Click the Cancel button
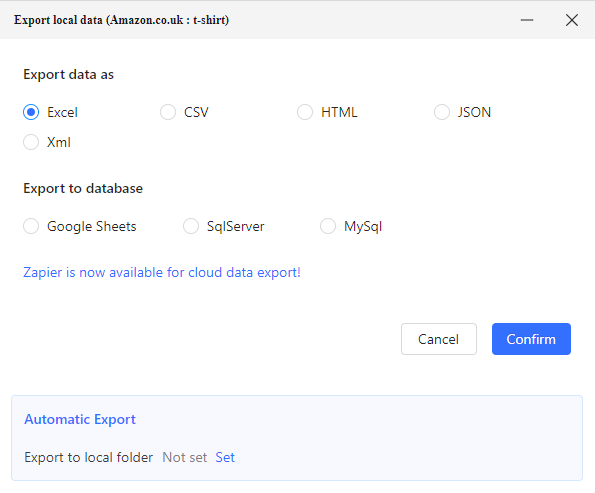This screenshot has width=595, height=493. coord(439,339)
